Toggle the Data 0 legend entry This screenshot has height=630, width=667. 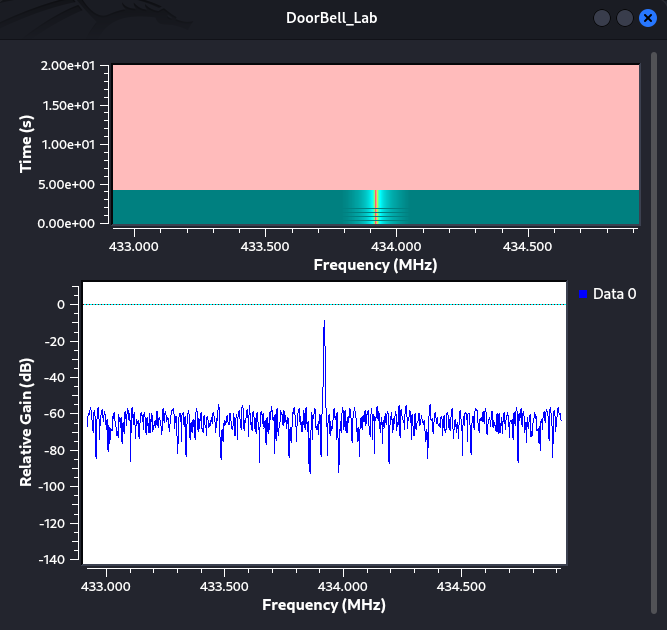pyautogui.click(x=607, y=294)
